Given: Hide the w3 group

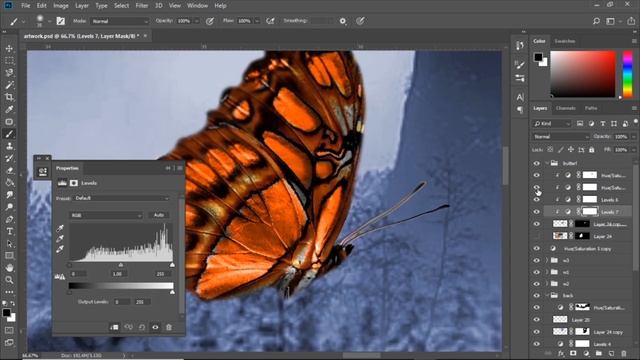Looking at the screenshot, I should click(536, 260).
